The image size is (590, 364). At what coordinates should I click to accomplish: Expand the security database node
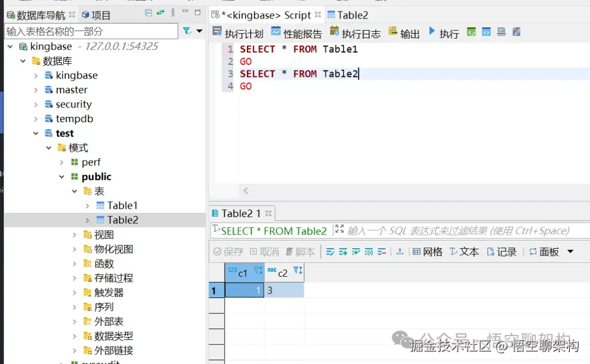pos(36,105)
